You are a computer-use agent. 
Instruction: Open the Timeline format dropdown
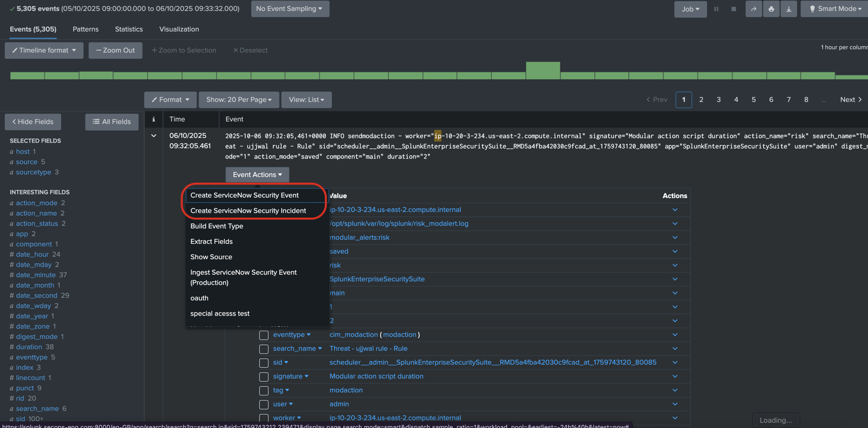(x=44, y=50)
